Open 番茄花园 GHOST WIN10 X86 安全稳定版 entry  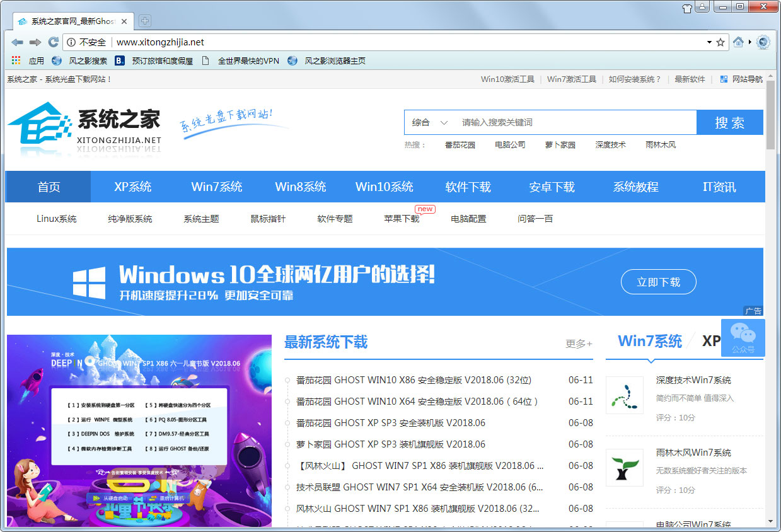[x=414, y=380]
